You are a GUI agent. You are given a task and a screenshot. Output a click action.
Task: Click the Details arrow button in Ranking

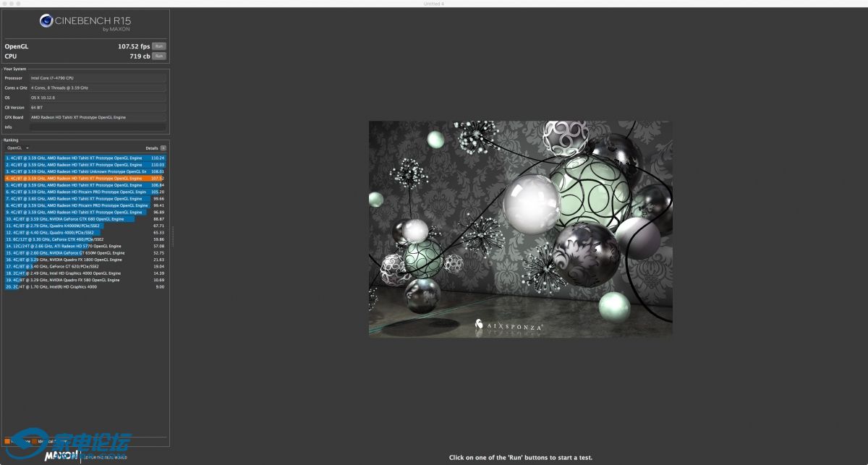tap(163, 148)
